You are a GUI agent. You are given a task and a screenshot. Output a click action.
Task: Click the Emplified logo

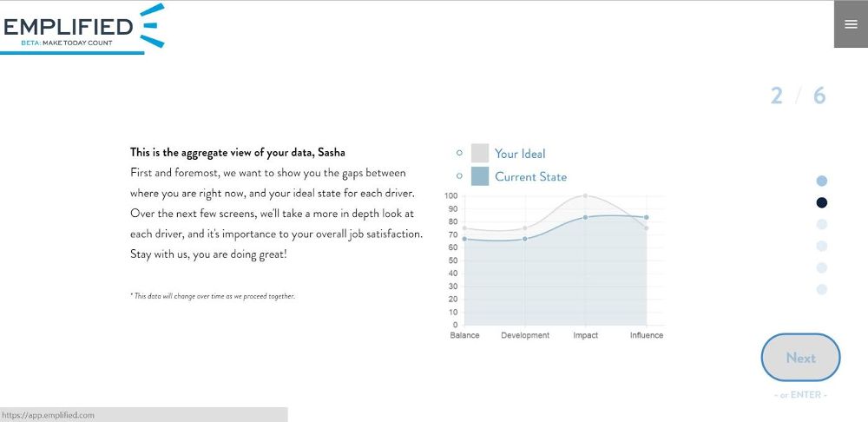[82, 27]
